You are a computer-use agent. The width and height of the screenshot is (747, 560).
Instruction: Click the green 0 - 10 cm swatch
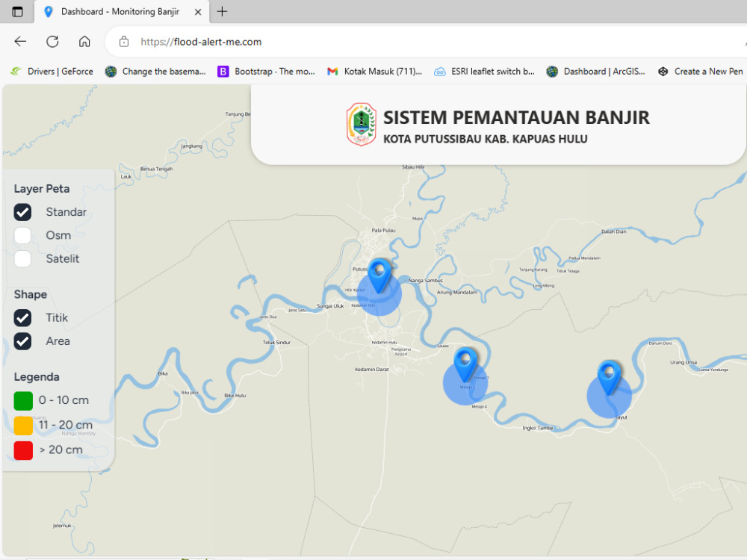tap(23, 400)
